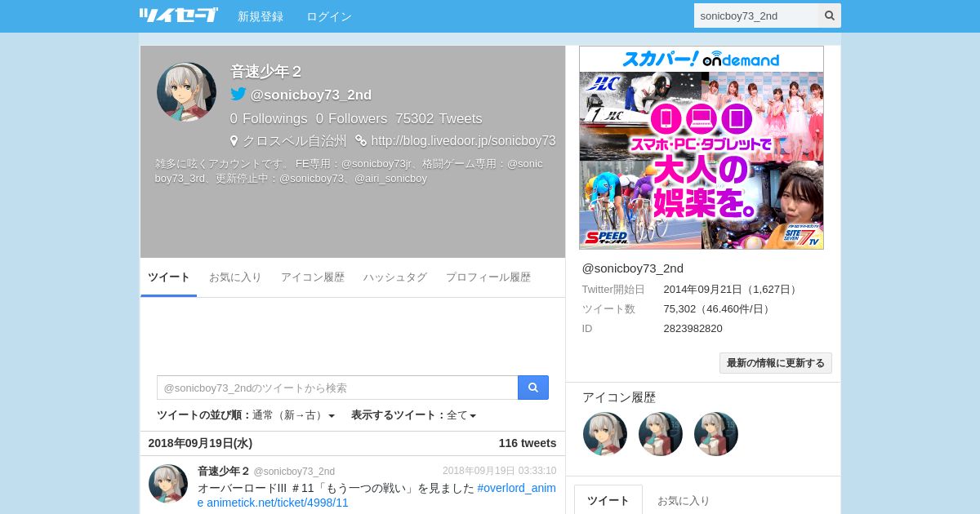Open ログイン login link
The height and width of the screenshot is (514, 980).
click(x=329, y=16)
